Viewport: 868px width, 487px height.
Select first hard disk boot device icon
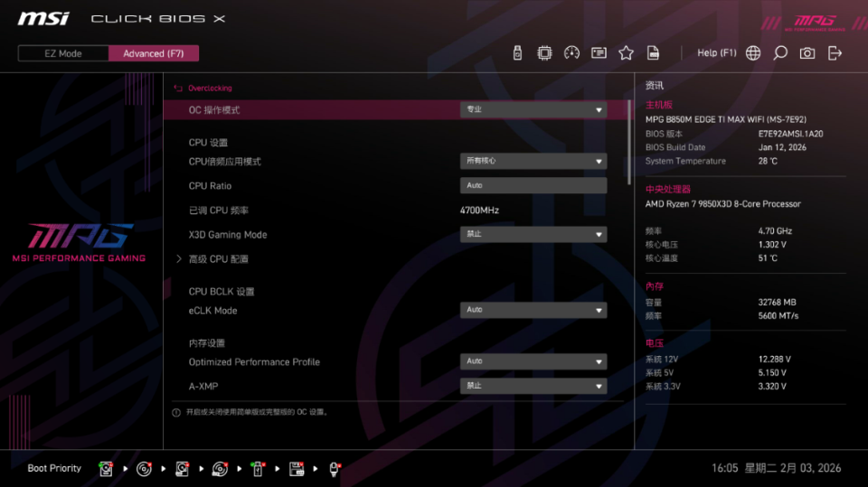(x=106, y=469)
